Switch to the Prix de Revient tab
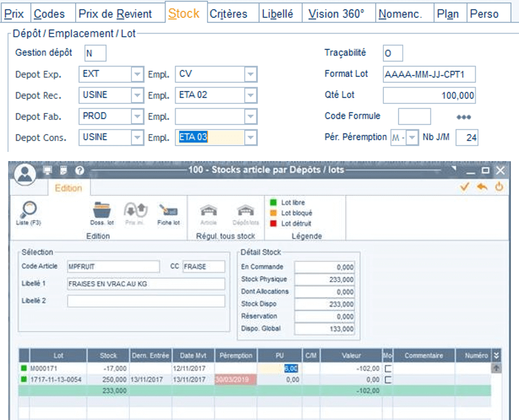Image resolution: width=519 pixels, height=420 pixels. click(115, 14)
